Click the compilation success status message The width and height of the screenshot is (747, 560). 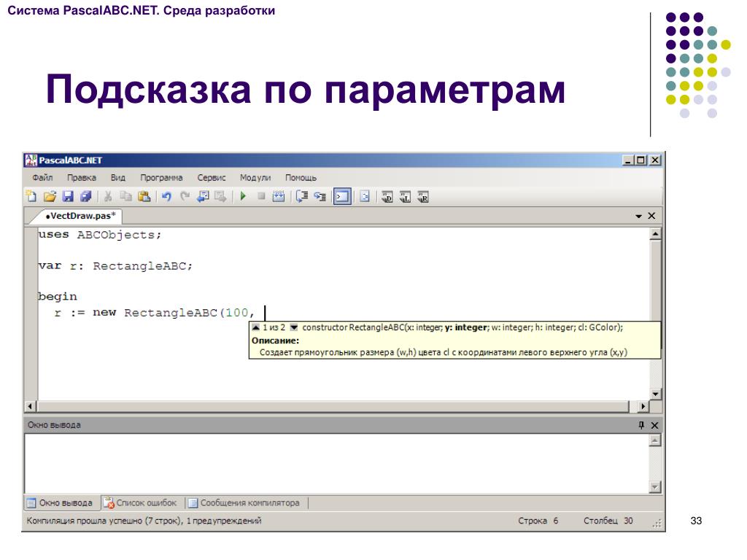coord(144,521)
